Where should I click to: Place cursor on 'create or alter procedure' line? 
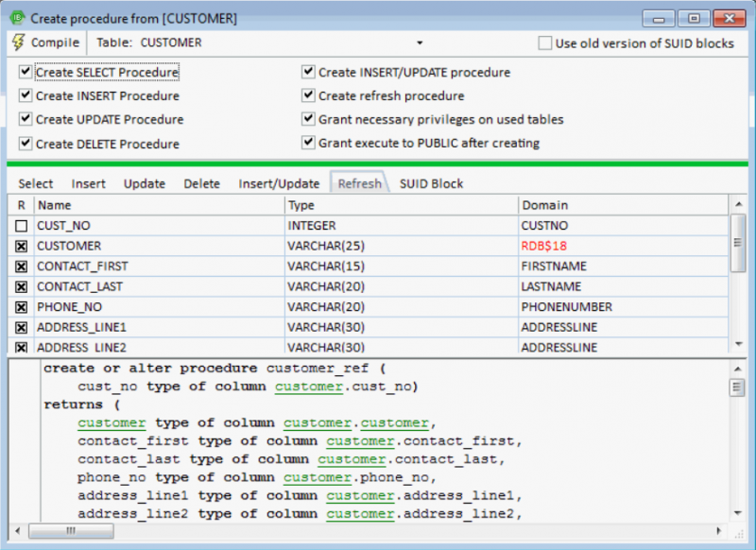(215, 369)
